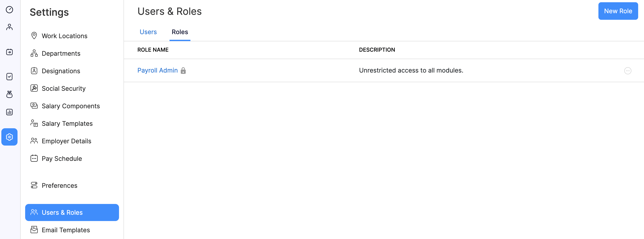The image size is (644, 239).
Task: Select the Roles tab
Action: (x=180, y=32)
